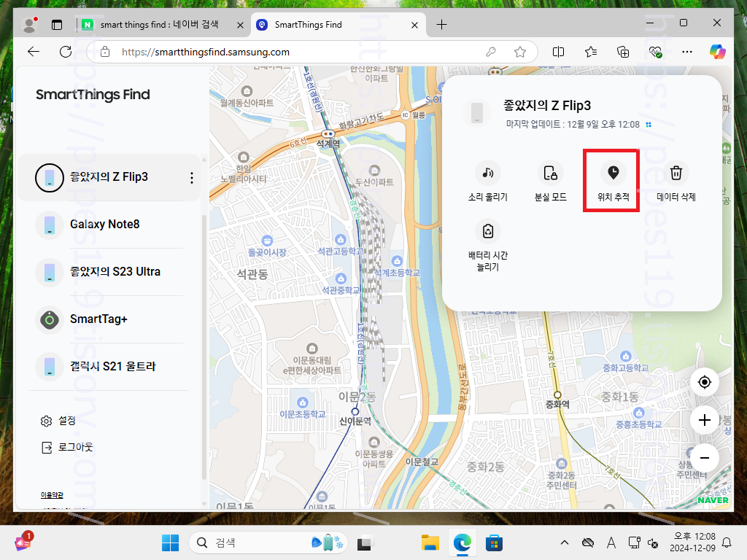
Task: Click the browser back arrow
Action: click(x=34, y=52)
